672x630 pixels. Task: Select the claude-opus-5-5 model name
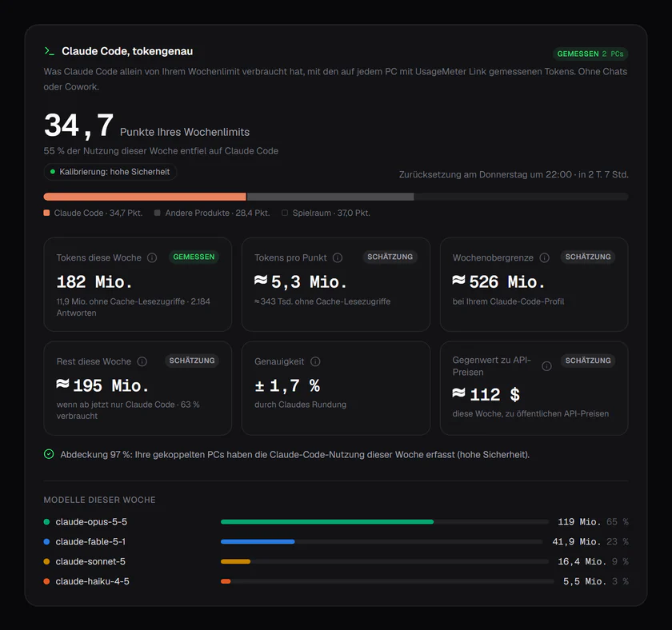pos(91,521)
